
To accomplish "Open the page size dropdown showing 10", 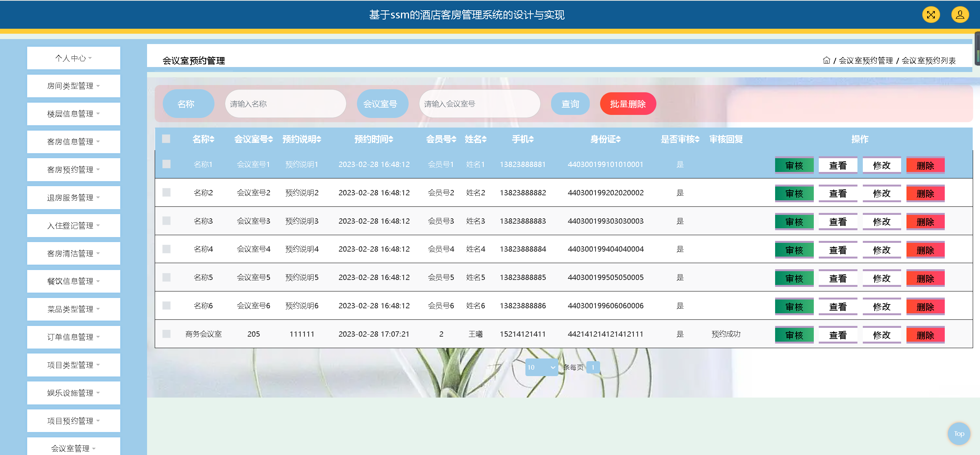I will pyautogui.click(x=541, y=367).
